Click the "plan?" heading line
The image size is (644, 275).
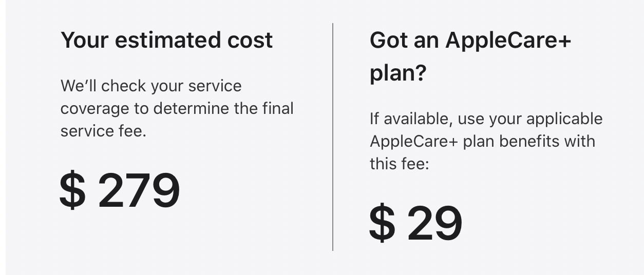(x=398, y=74)
